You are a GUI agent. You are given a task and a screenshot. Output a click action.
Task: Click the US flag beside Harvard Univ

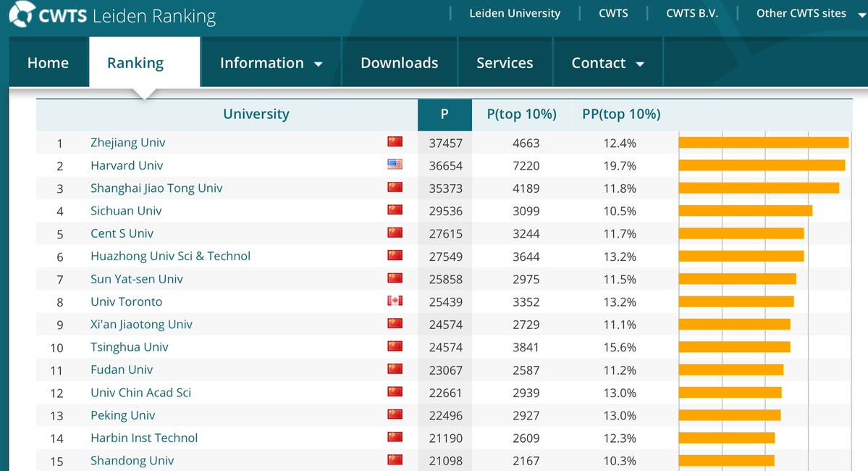coord(395,164)
